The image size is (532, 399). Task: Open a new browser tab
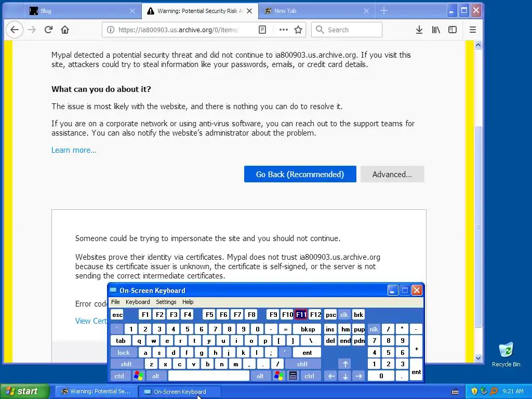pyautogui.click(x=384, y=11)
